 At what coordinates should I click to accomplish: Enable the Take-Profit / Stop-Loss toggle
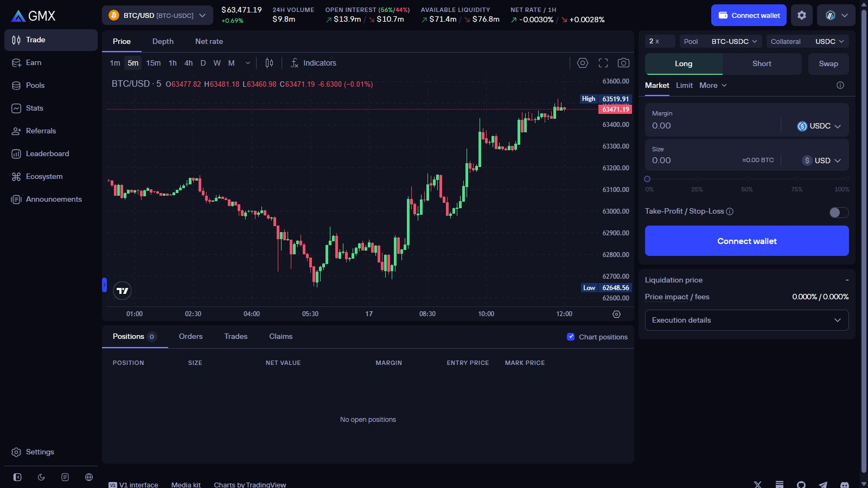(x=839, y=212)
